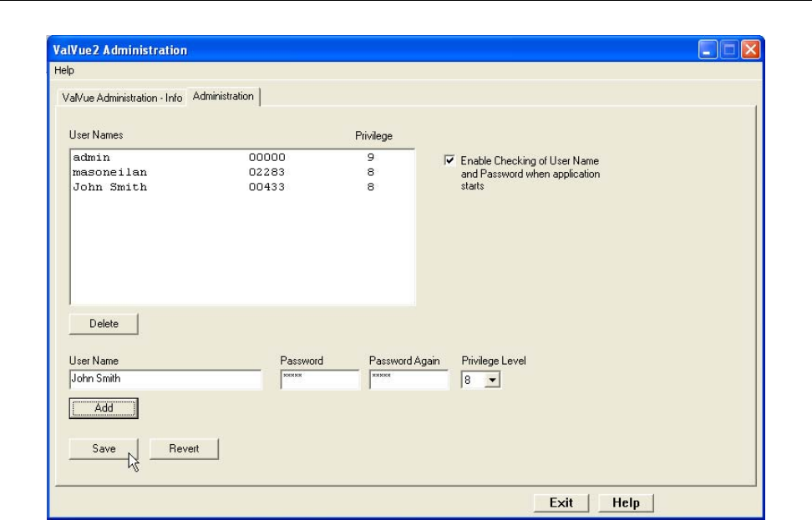Open the Privilege Level dropdown

pyautogui.click(x=492, y=381)
